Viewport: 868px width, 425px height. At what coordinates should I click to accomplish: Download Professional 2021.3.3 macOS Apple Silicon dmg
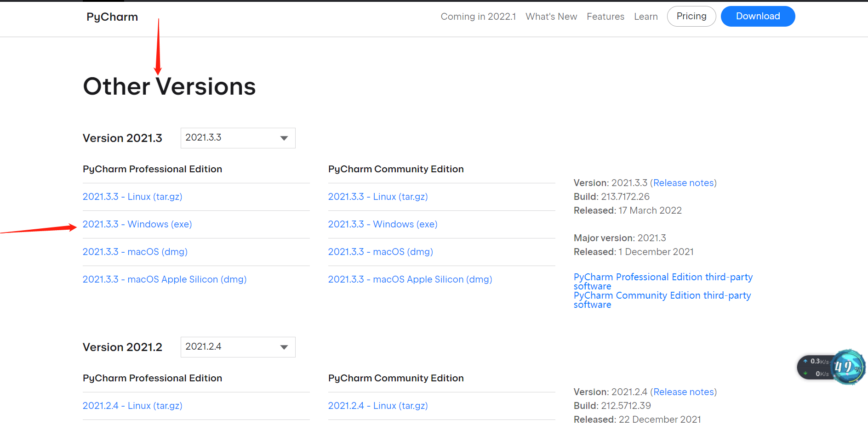(x=165, y=279)
